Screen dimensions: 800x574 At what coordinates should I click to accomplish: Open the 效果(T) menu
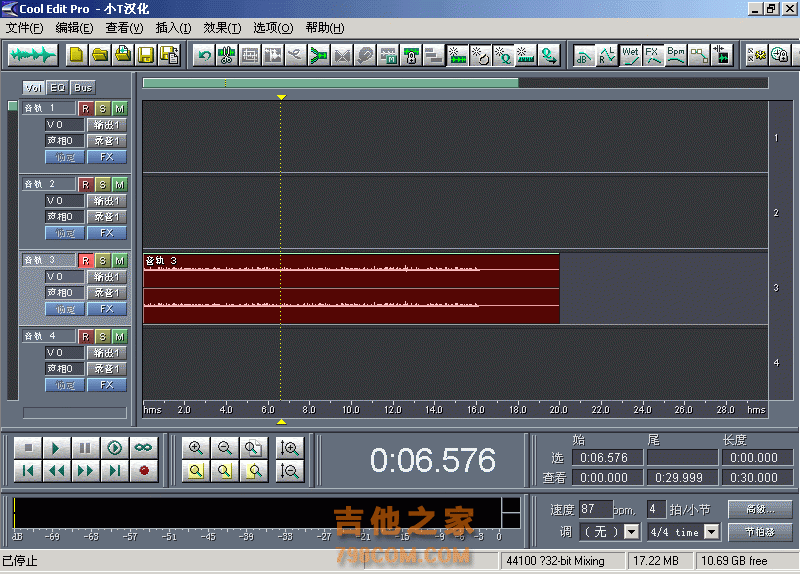222,28
